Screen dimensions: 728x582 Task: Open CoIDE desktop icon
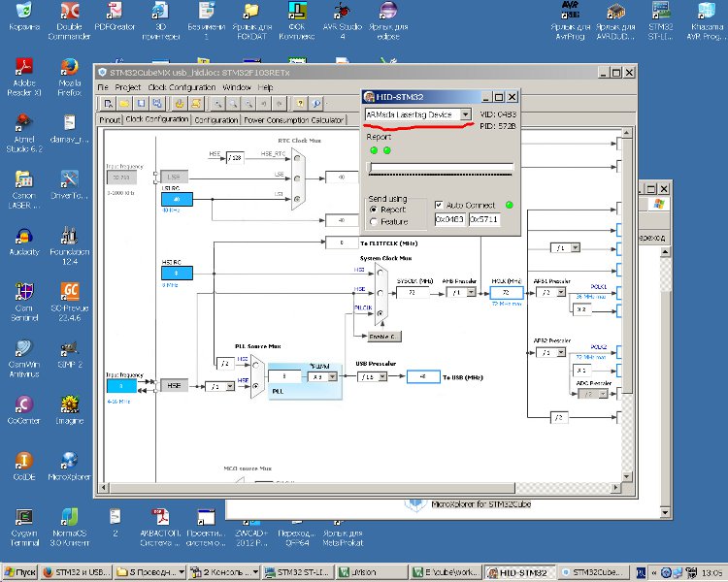pyautogui.click(x=24, y=467)
